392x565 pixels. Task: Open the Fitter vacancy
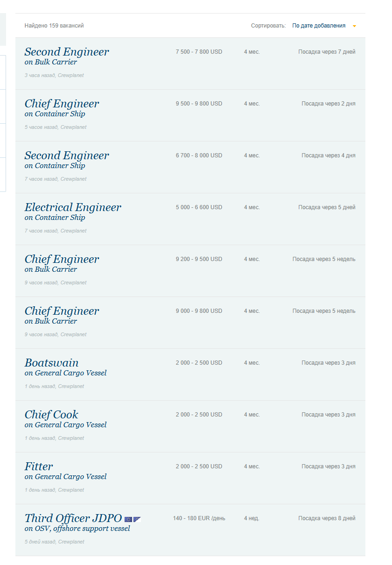click(x=39, y=466)
